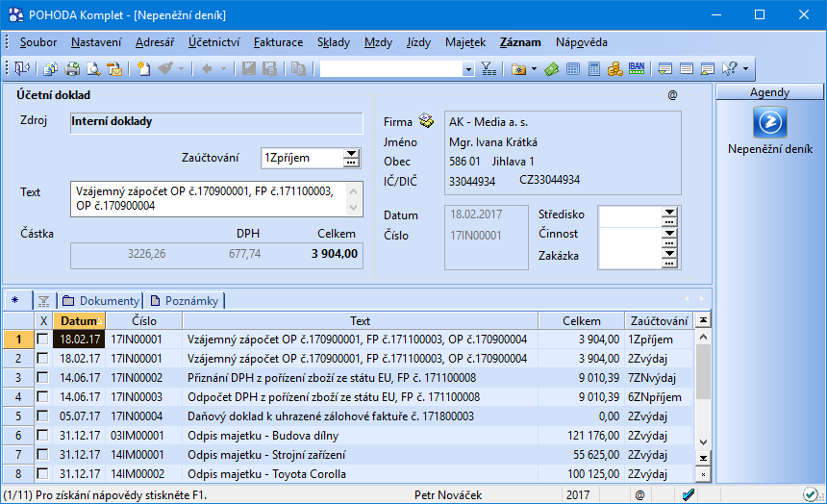Click the IBAN icon

[637, 68]
